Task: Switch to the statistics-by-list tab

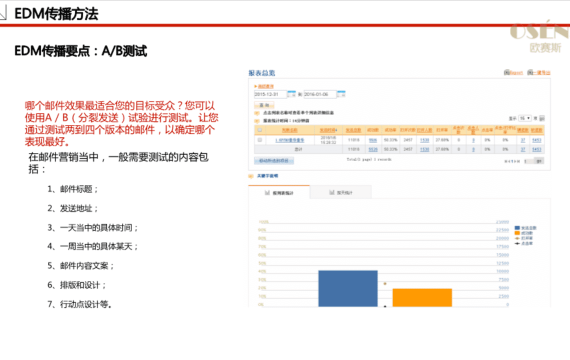Action: click(x=279, y=192)
